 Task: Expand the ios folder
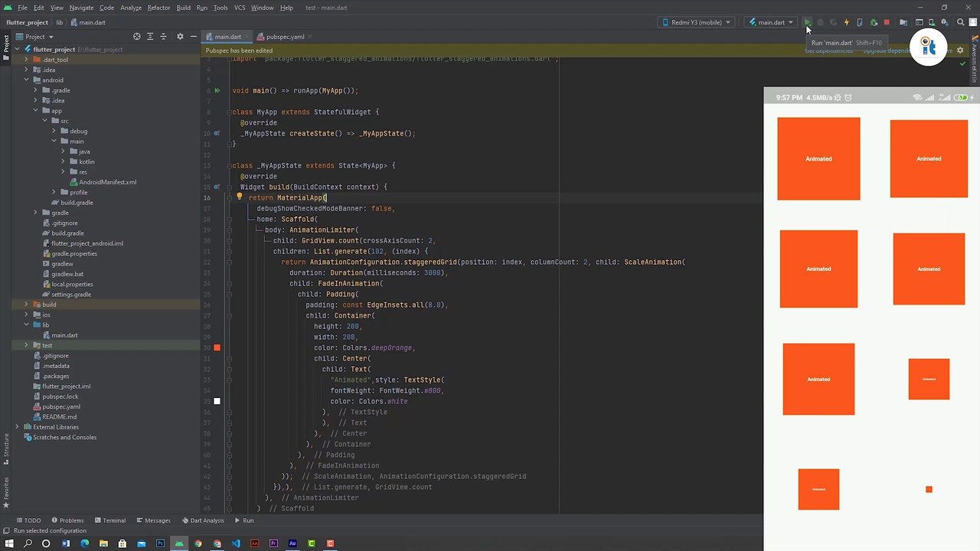[x=27, y=315]
